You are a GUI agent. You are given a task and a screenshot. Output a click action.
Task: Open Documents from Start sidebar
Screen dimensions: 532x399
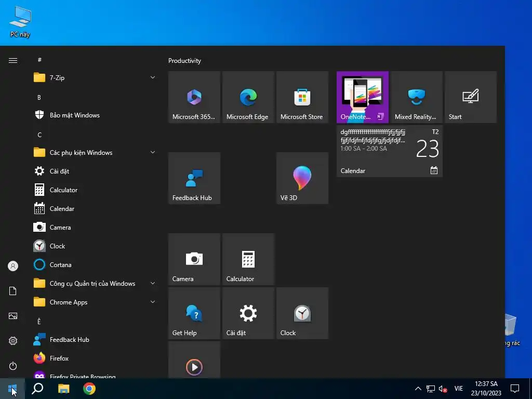click(13, 291)
